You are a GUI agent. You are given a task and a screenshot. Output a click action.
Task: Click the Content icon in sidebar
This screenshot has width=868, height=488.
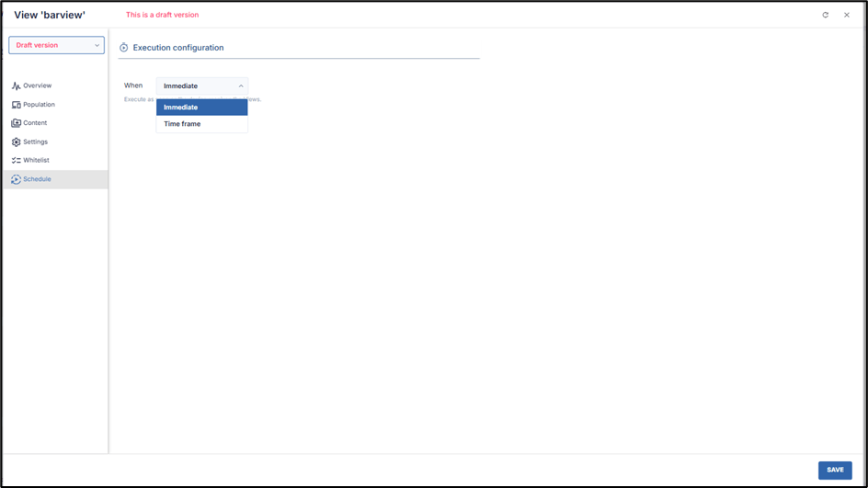pos(16,123)
